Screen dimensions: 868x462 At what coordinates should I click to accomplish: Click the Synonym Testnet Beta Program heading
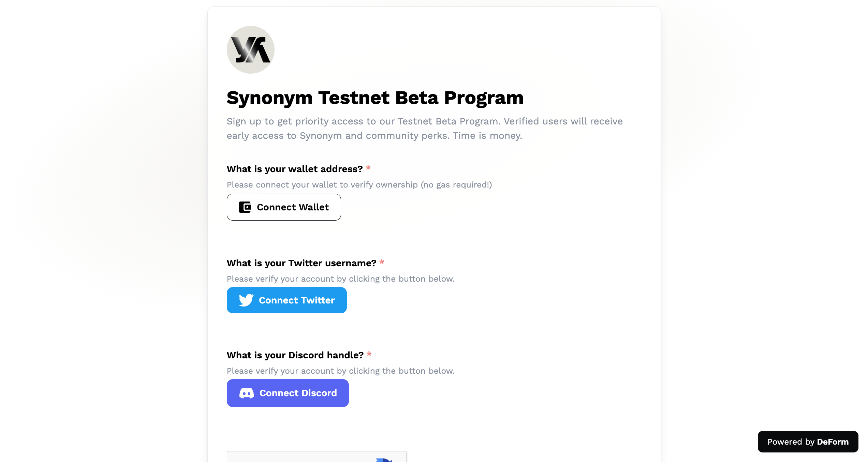[x=375, y=98]
